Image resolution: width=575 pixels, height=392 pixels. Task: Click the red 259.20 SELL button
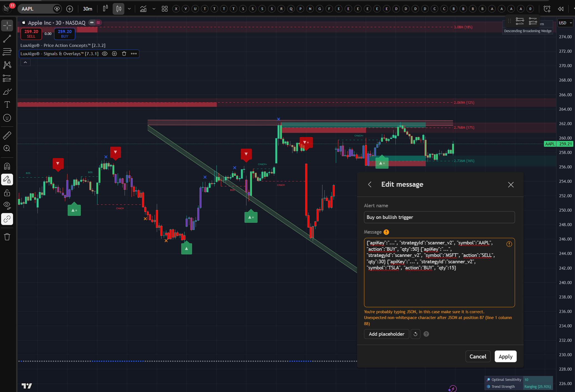[x=31, y=34]
